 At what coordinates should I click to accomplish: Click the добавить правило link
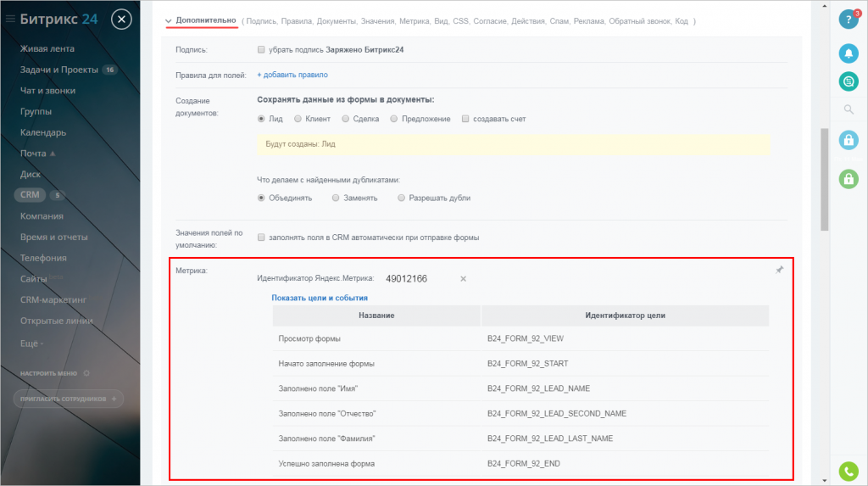pos(292,75)
